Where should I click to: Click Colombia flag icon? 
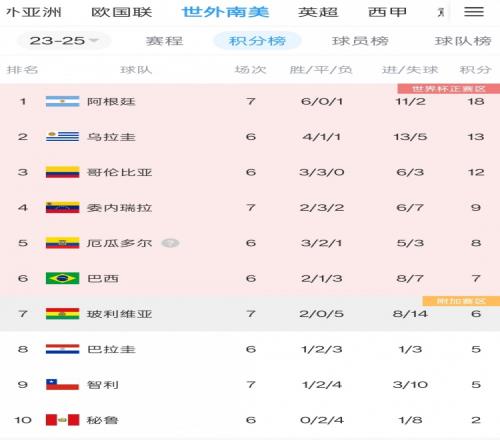click(x=63, y=172)
